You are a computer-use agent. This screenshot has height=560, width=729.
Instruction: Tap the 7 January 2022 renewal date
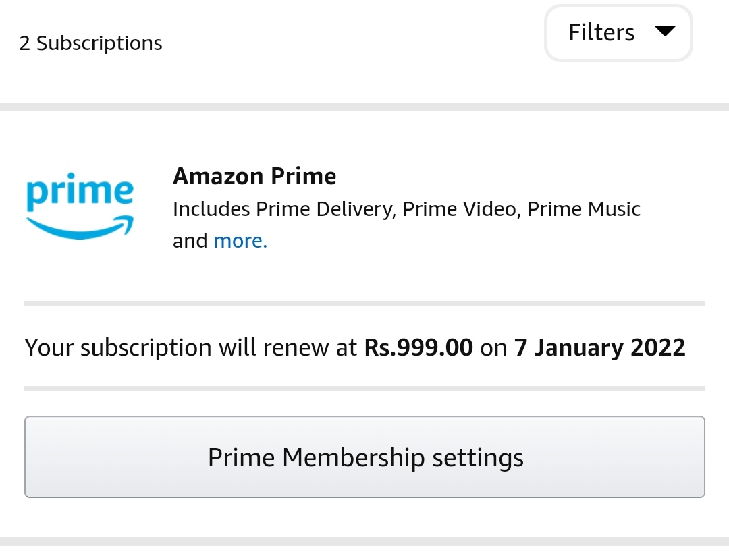599,347
